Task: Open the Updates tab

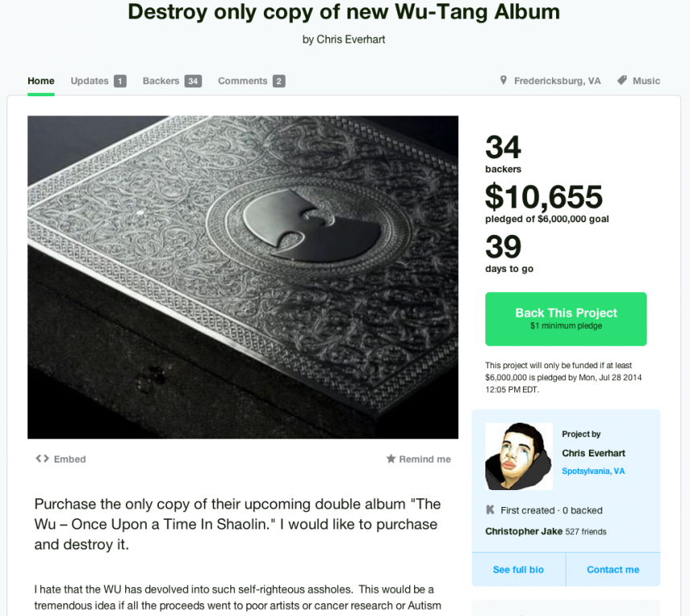Action: click(x=90, y=81)
